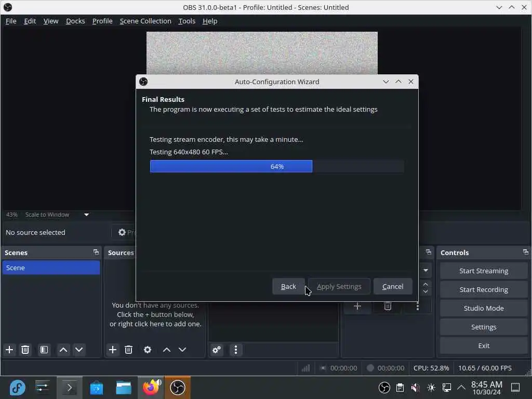Click muted volume icon in system tray

click(415, 388)
